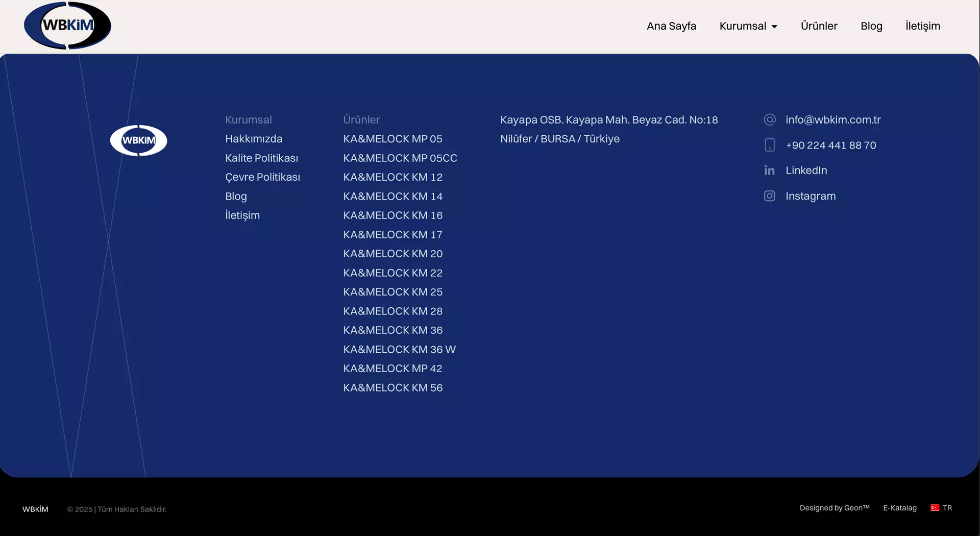Click the phone icon beside the number
This screenshot has height=536, width=980.
[770, 145]
